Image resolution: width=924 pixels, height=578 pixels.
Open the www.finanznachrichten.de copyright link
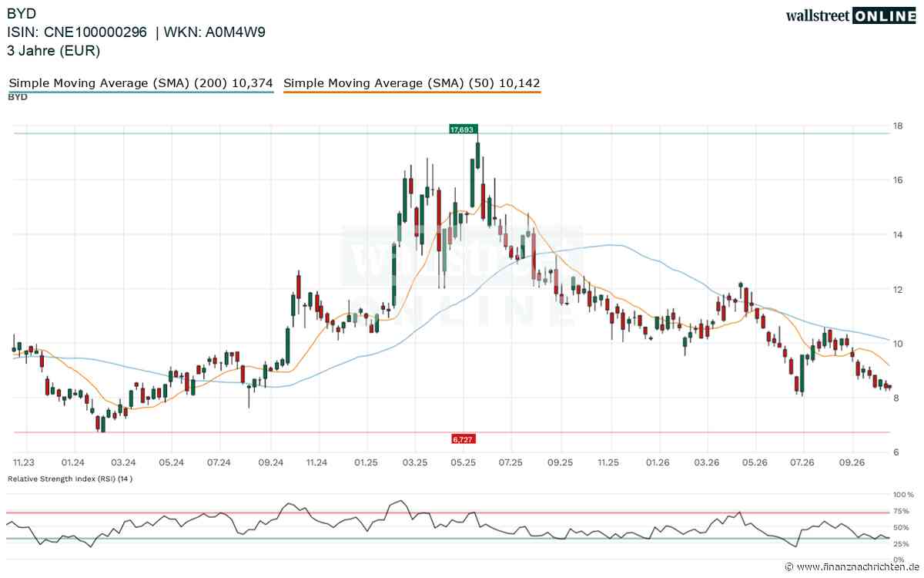(x=854, y=566)
